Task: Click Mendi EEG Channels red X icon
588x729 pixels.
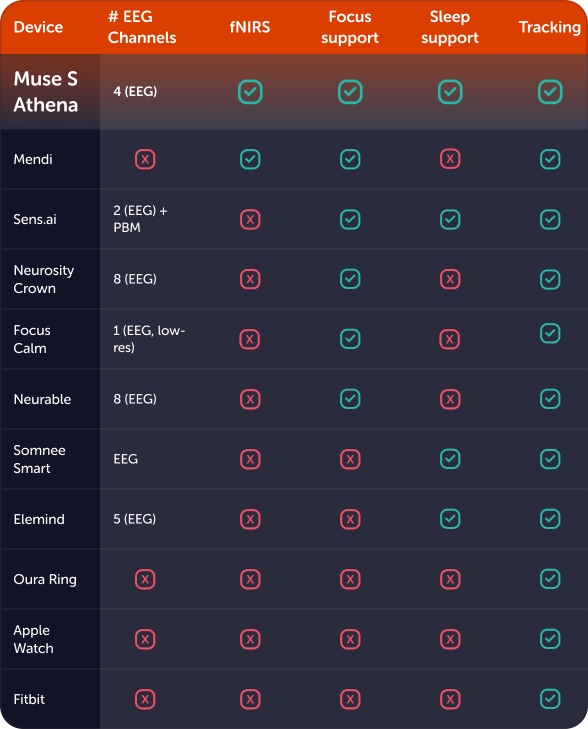Action: coord(145,159)
